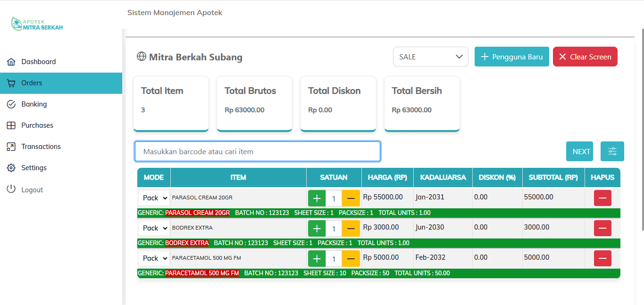Remove PARASOL CREAM 20GR with red minus button
This screenshot has width=644, height=305.
coord(602,198)
